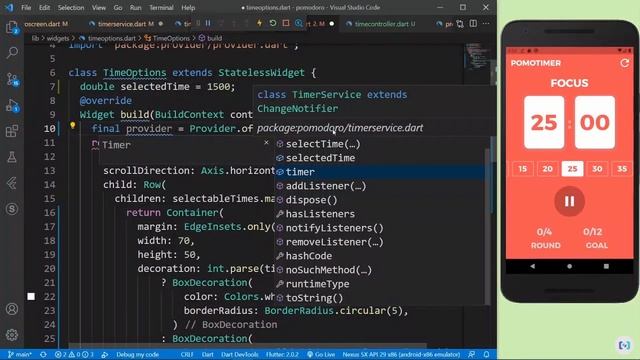Open the widget inspector debug icon
The image size is (640, 360).
[x=299, y=24]
